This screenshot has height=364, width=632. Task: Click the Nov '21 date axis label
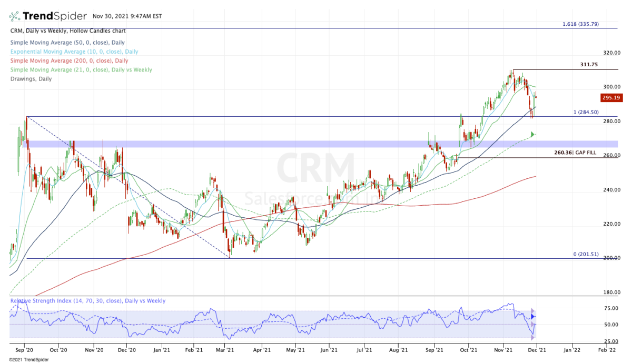click(x=503, y=349)
